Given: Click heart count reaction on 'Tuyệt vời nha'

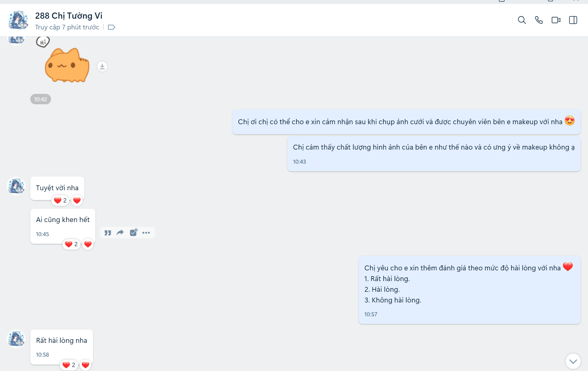Looking at the screenshot, I should tap(60, 200).
